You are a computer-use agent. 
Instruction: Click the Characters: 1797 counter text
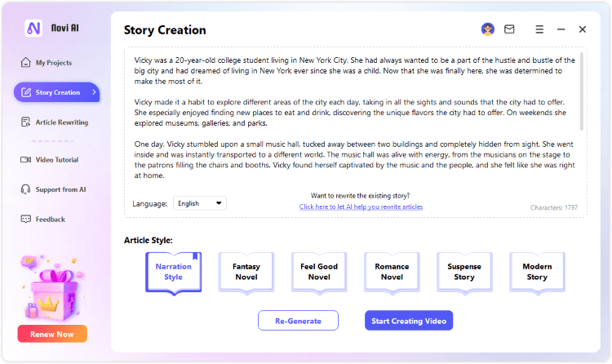pos(554,207)
